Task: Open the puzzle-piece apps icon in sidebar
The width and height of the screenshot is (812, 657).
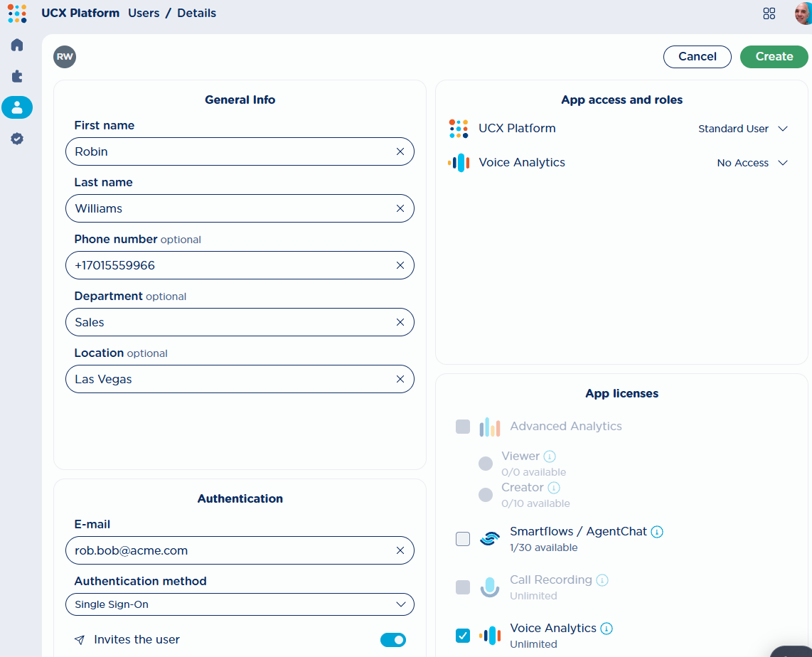Action: tap(17, 76)
